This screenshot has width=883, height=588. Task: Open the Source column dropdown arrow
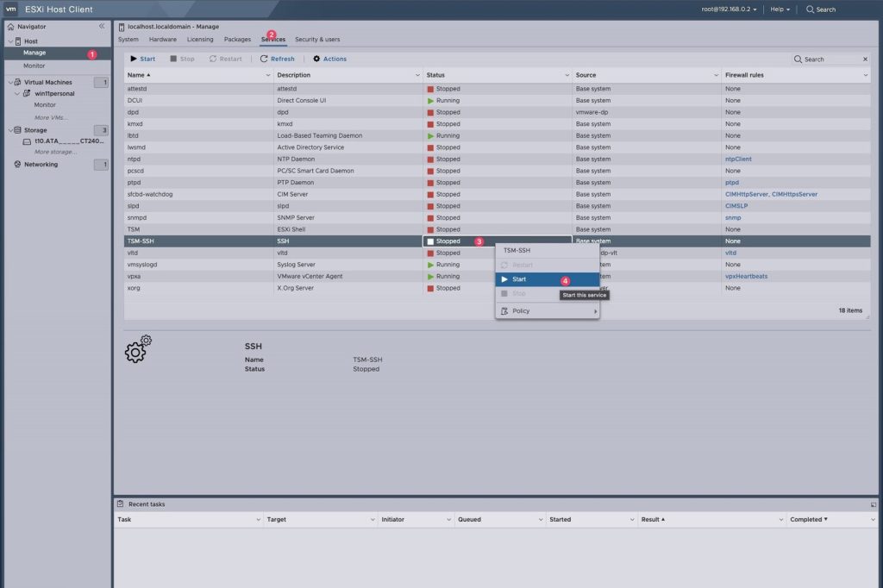point(716,75)
